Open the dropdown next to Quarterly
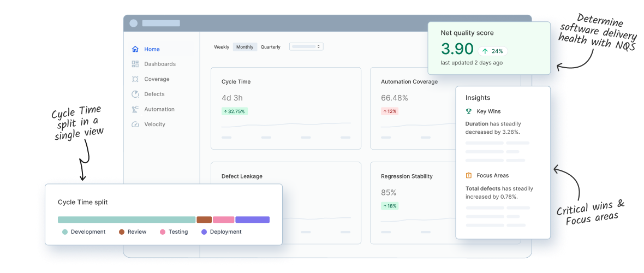Image resolution: width=644 pixels, height=273 pixels. tap(306, 46)
